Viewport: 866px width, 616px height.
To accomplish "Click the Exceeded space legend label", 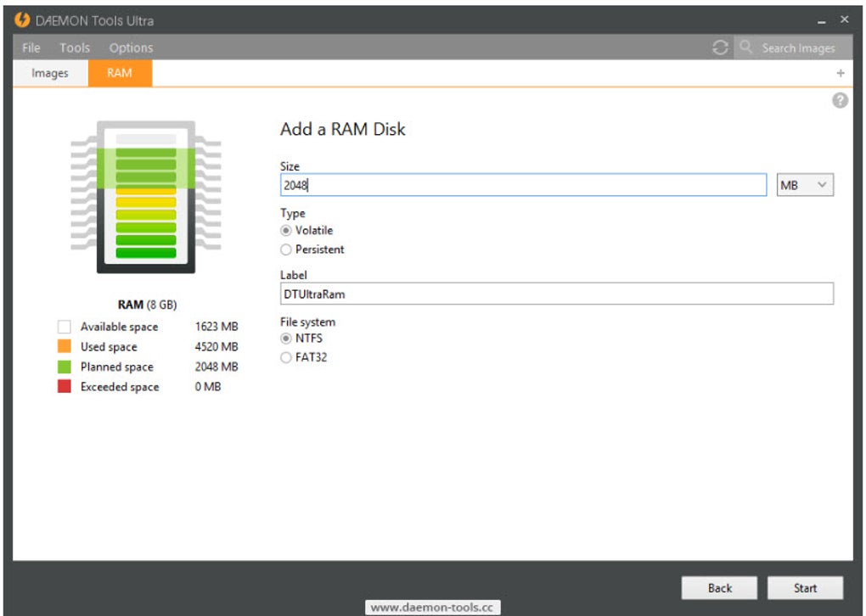I will point(120,386).
